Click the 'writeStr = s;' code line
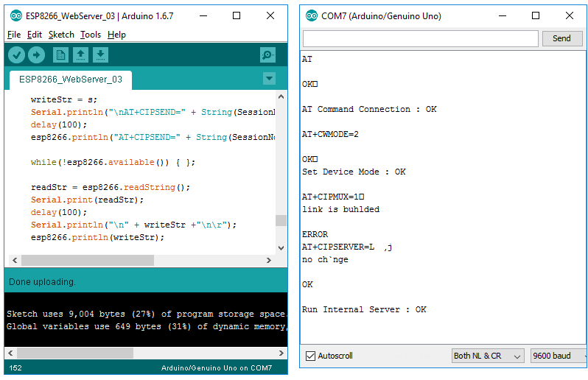The image size is (588, 380). pos(64,100)
